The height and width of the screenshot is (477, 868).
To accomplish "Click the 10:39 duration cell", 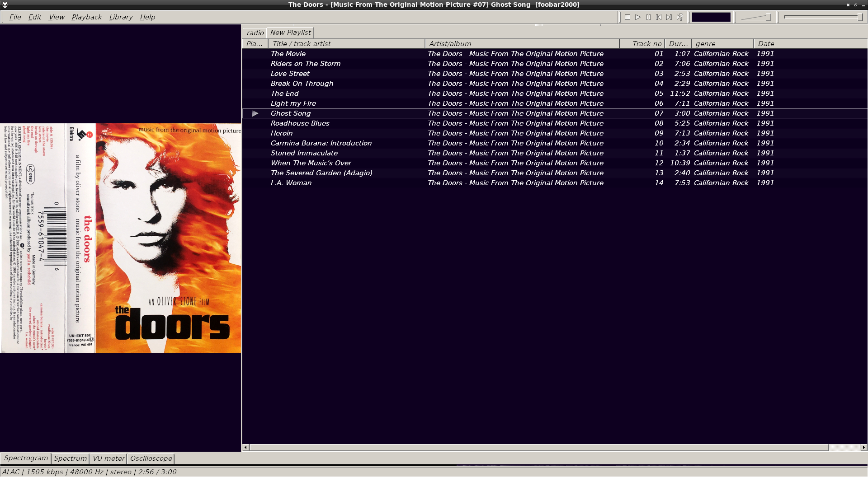I will (x=680, y=163).
